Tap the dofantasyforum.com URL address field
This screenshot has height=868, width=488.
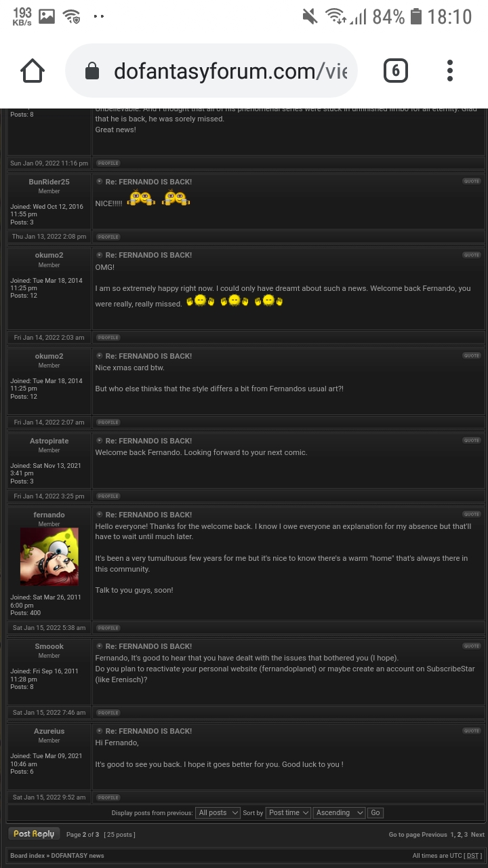coord(211,71)
